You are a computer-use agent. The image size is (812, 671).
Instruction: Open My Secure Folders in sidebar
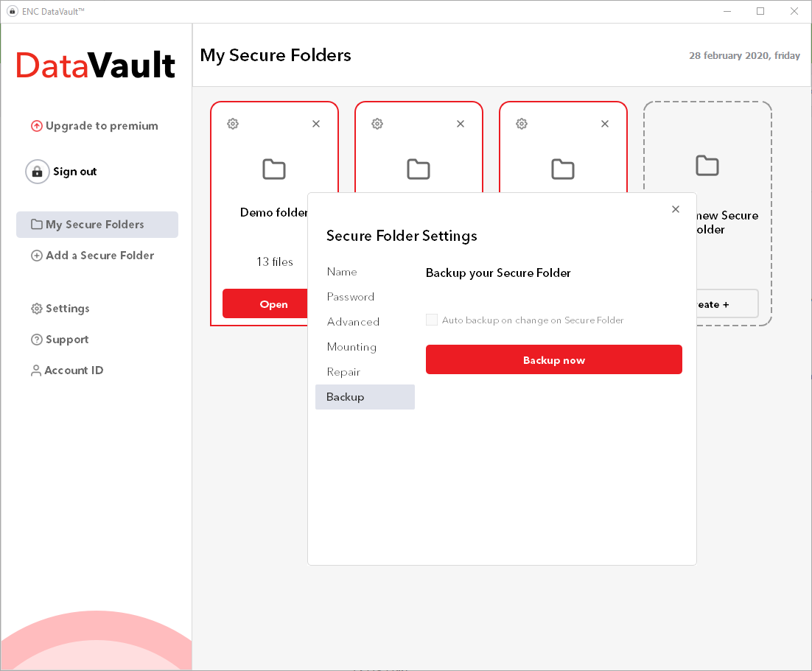tap(97, 224)
